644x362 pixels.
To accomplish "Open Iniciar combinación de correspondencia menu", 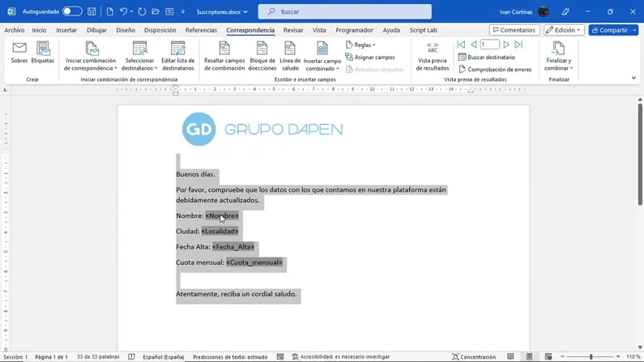I will [91, 57].
